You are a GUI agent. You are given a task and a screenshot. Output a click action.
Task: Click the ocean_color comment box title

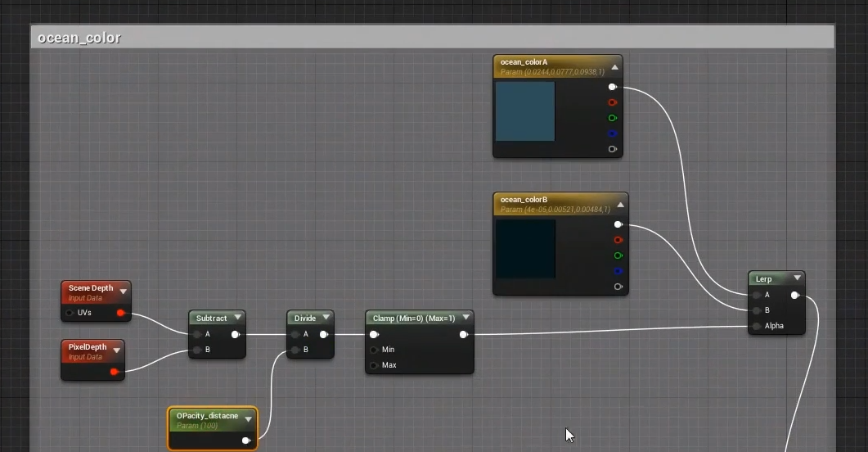pyautogui.click(x=79, y=38)
